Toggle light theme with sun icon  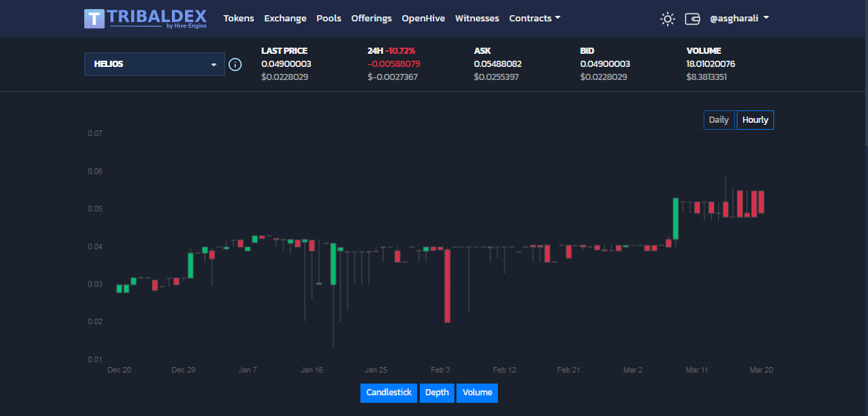(x=667, y=19)
